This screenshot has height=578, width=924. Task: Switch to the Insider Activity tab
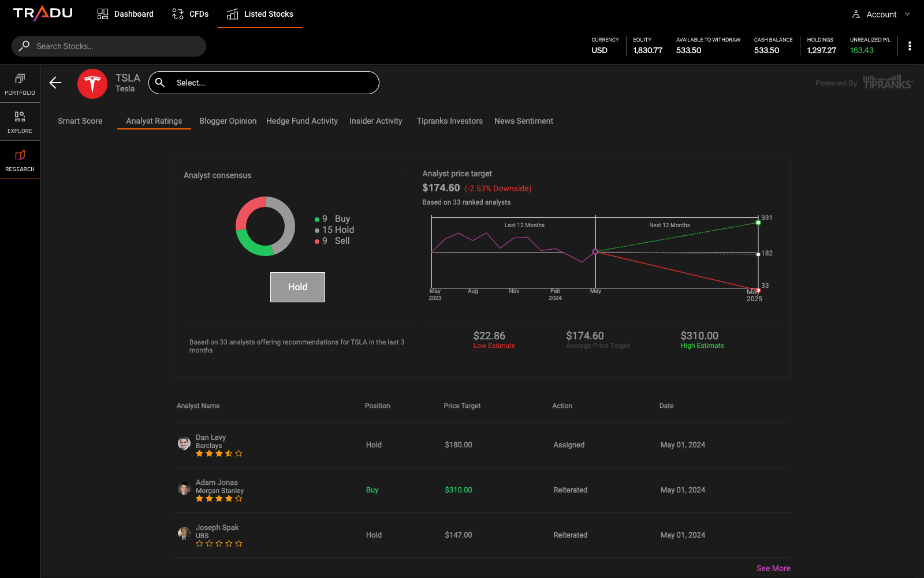click(376, 121)
